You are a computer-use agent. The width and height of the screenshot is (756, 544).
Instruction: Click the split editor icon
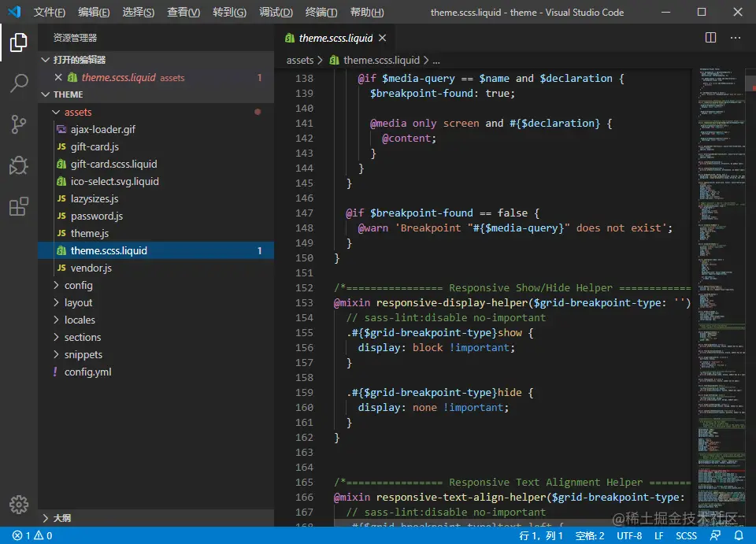710,38
